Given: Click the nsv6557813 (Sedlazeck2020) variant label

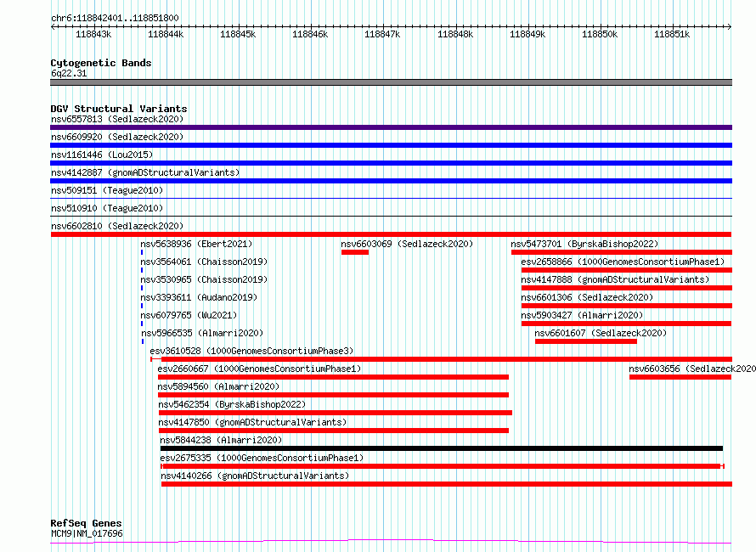Looking at the screenshot, I should (x=117, y=119).
